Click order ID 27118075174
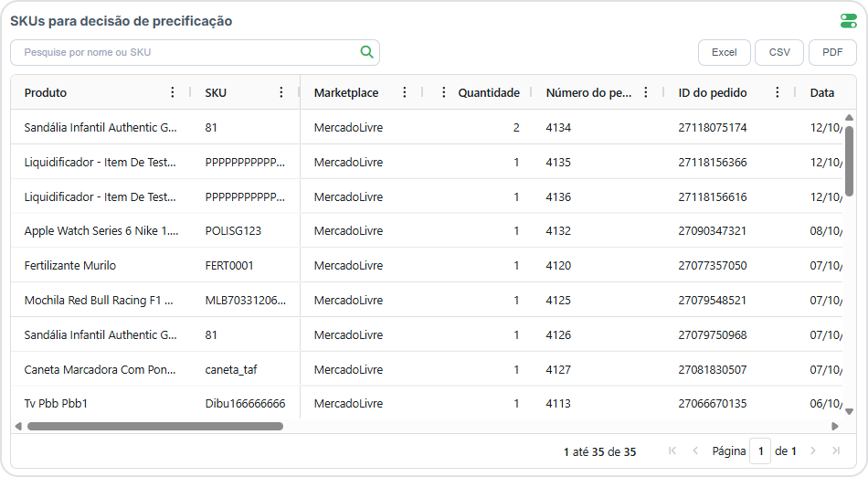The width and height of the screenshot is (868, 477). coord(713,127)
